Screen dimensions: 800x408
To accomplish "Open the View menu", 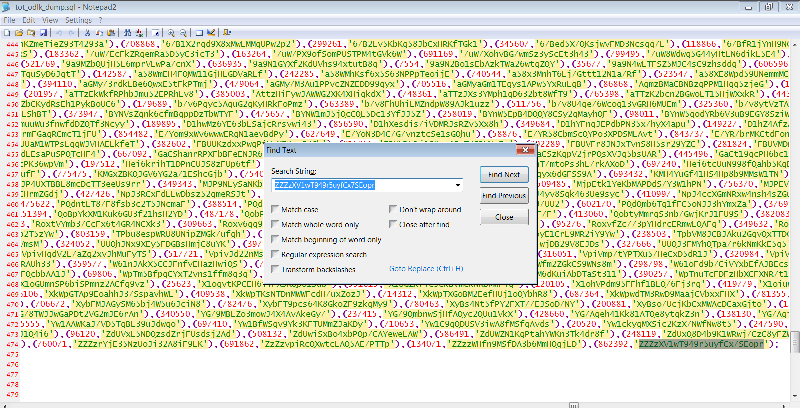I will pos(50,20).
